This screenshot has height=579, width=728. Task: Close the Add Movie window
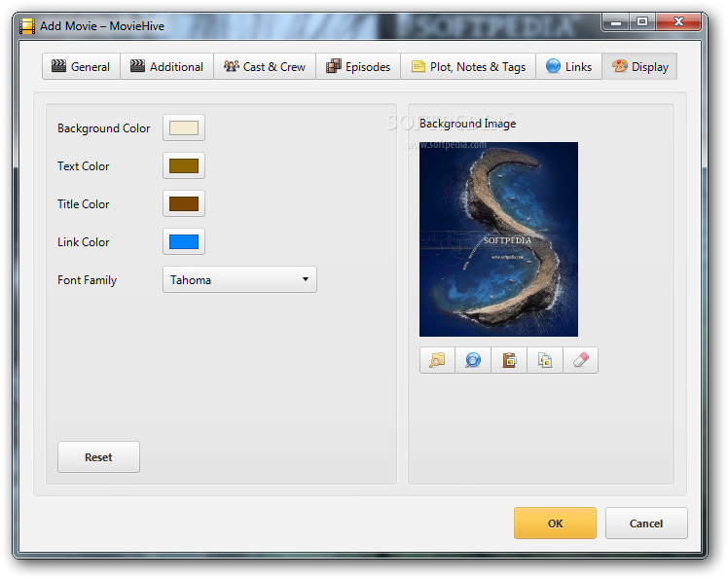click(x=678, y=21)
